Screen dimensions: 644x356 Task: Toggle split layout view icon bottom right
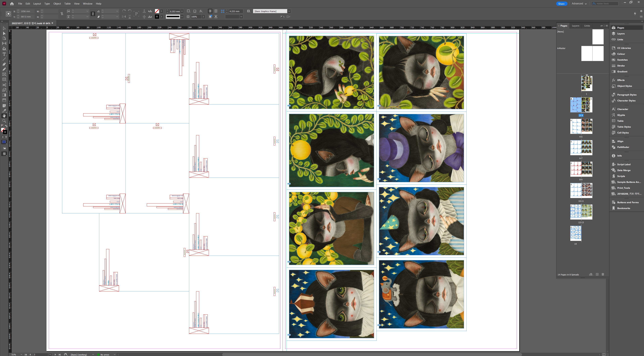coord(604,354)
